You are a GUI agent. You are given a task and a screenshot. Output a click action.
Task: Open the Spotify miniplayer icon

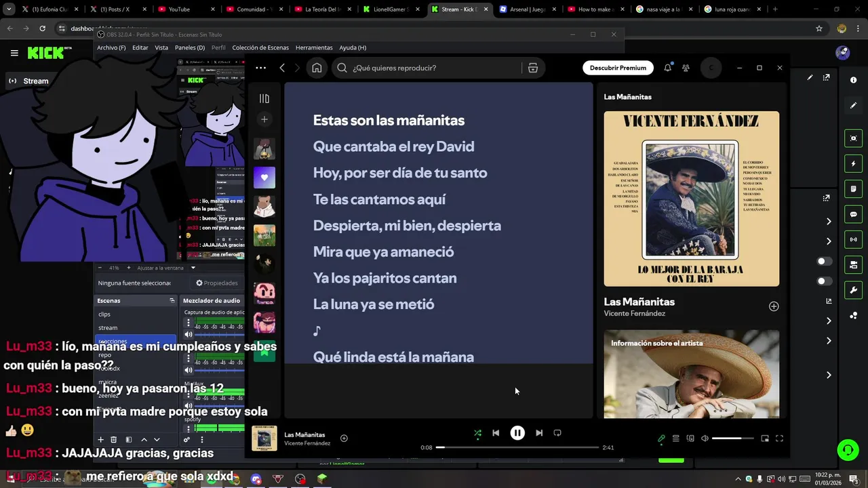tap(765, 439)
